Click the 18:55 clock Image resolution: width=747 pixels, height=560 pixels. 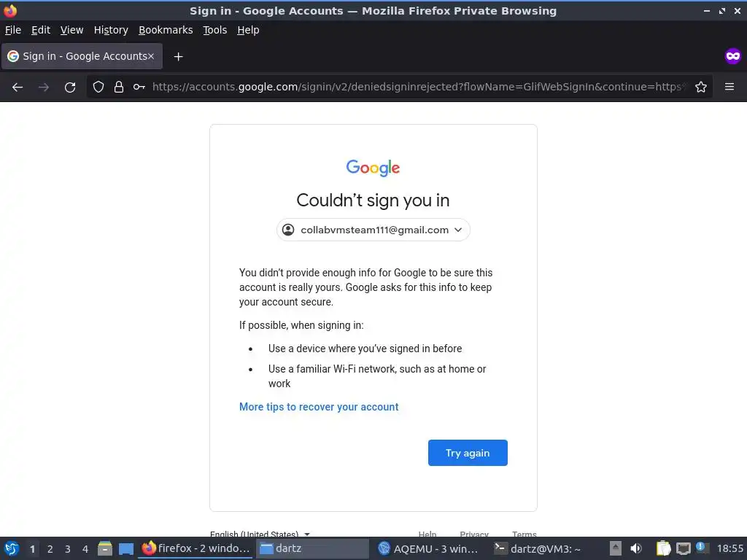[729, 548]
